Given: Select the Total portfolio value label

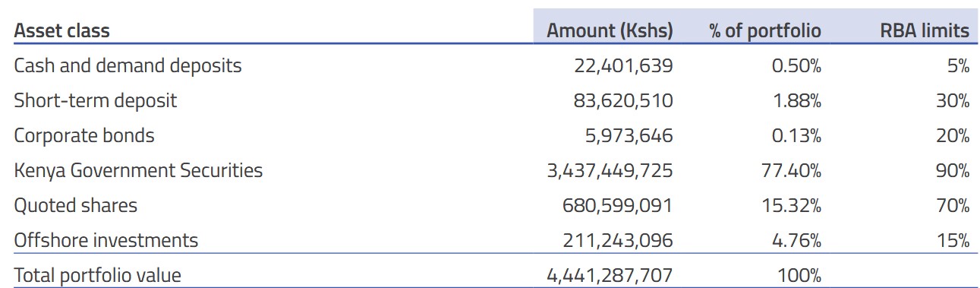Looking at the screenshot, I should tap(97, 275).
